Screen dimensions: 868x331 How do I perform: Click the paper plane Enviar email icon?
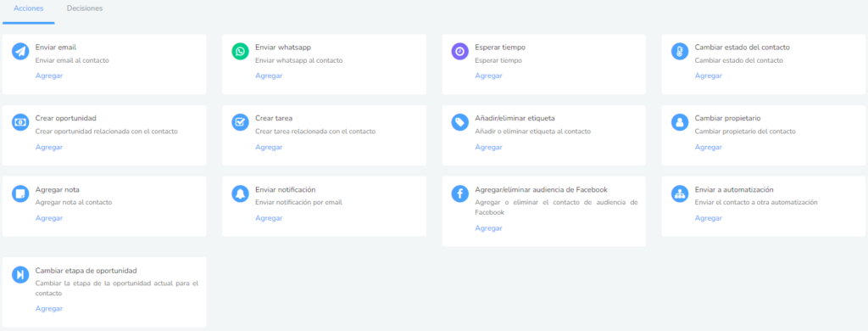tap(20, 52)
